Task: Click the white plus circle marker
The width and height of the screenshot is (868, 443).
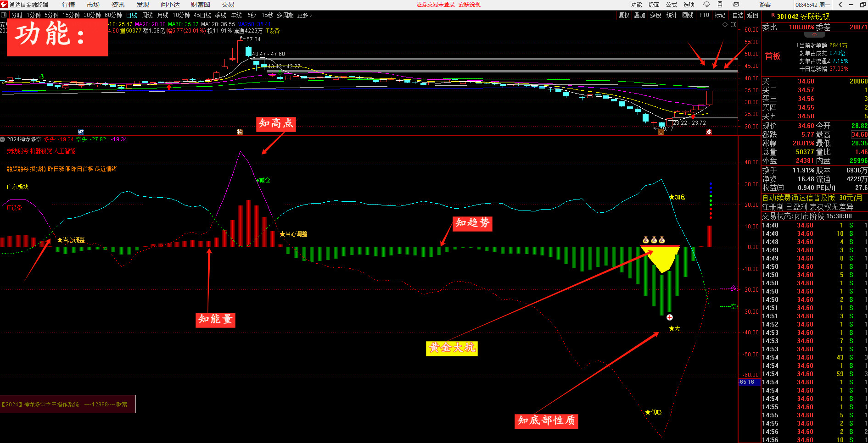Action: (670, 317)
